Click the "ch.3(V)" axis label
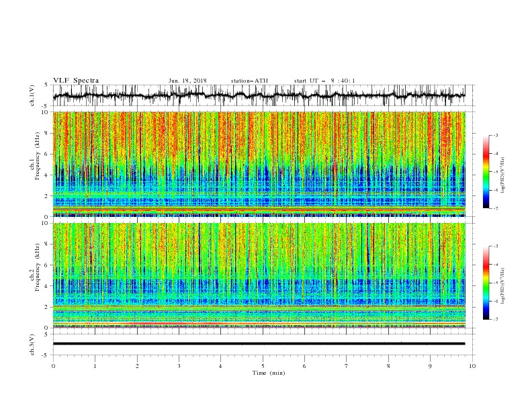This screenshot has height=411, width=532. (32, 345)
